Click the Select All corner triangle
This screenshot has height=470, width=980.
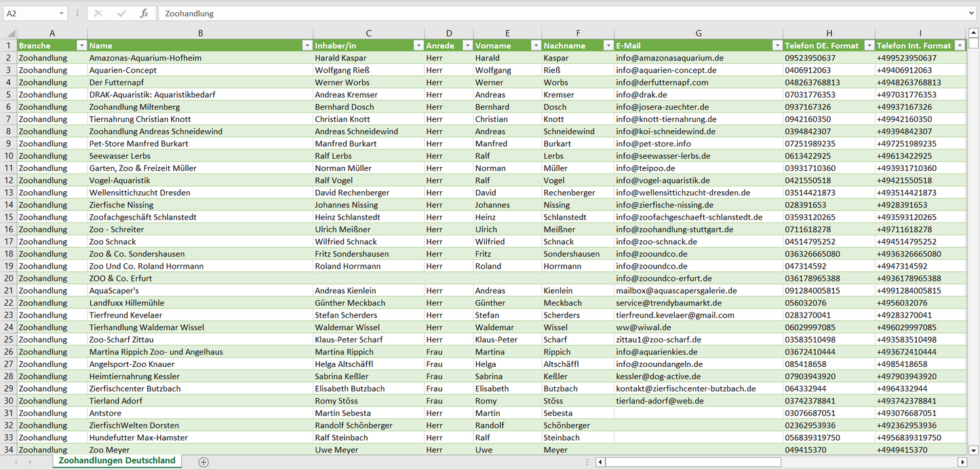tap(9, 33)
